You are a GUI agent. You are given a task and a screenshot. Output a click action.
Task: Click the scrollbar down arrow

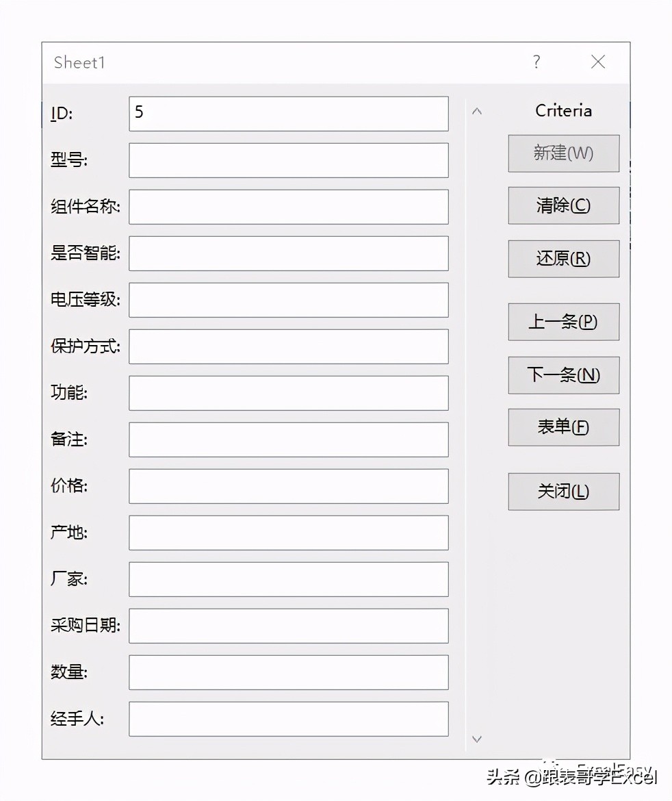tap(477, 739)
